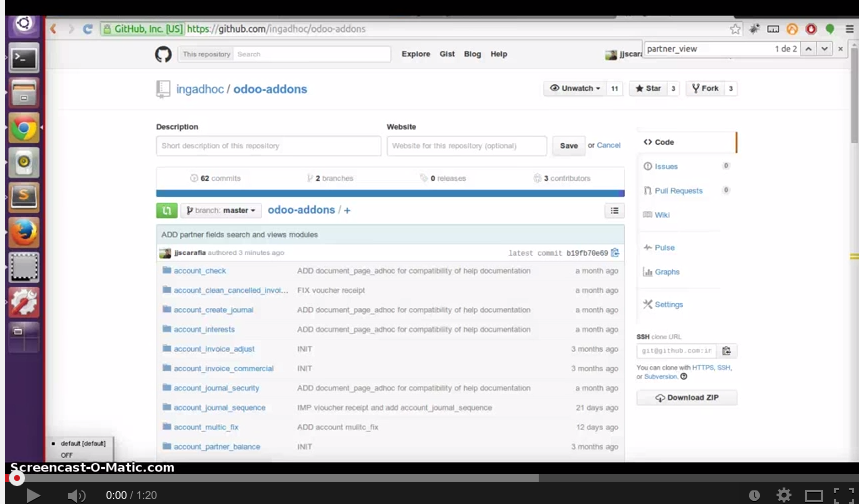Open Chrome from Ubuntu launcher
Screen dimensions: 865x504
coord(24,128)
